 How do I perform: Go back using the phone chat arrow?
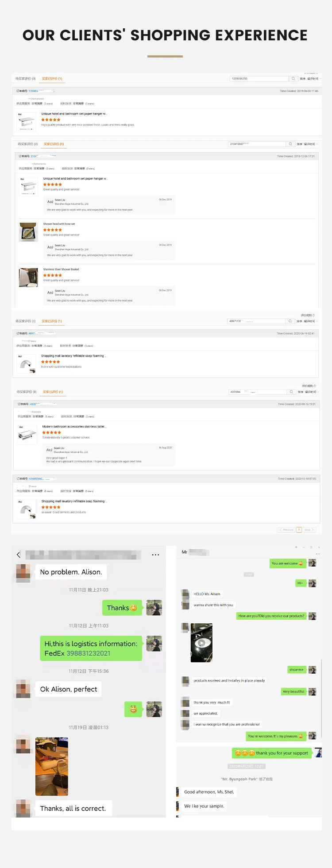(x=19, y=555)
